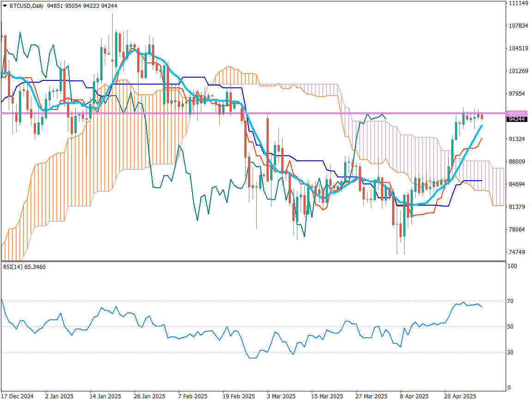Click the 8 Apr 2025 date label

coord(415,396)
